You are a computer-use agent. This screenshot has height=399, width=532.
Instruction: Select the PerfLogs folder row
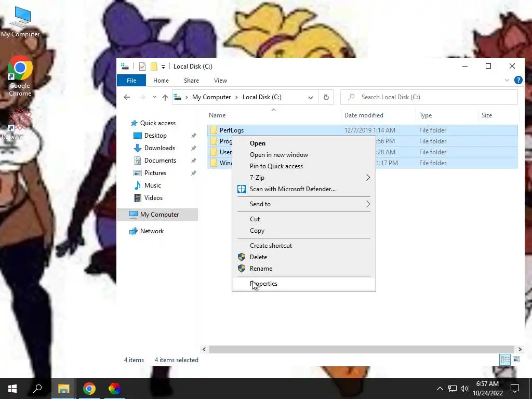coord(362,130)
